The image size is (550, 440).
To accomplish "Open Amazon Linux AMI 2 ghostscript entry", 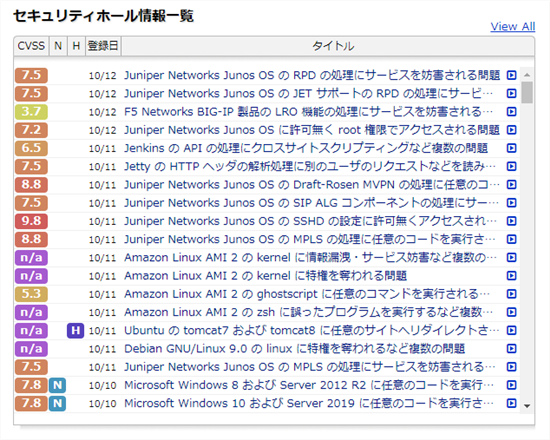I will [307, 294].
